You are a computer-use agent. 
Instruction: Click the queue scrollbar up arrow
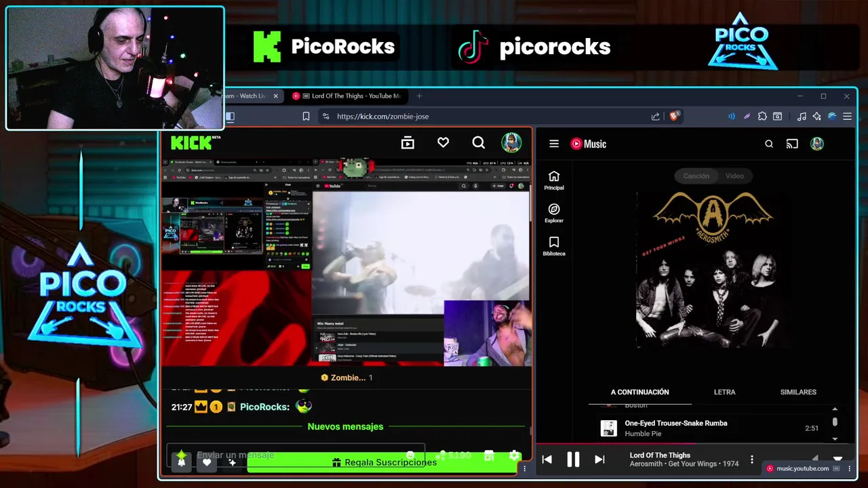pyautogui.click(x=835, y=409)
